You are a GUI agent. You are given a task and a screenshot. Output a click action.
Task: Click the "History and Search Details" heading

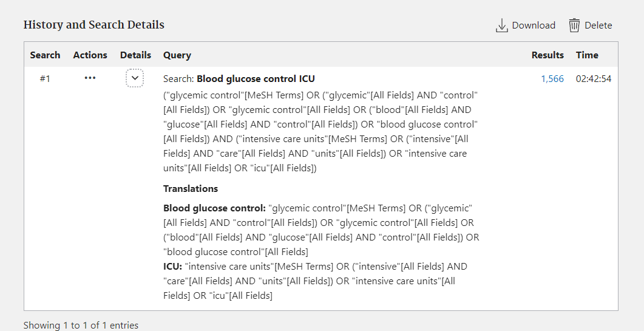(93, 25)
